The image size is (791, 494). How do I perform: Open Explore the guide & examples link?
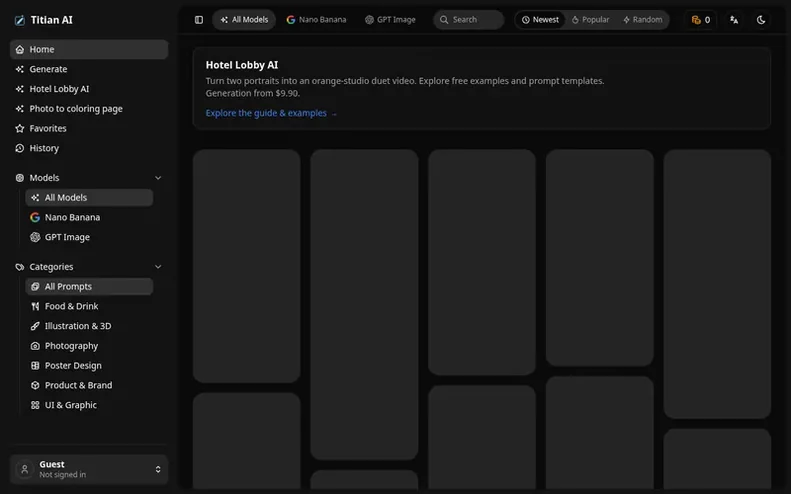click(x=271, y=113)
